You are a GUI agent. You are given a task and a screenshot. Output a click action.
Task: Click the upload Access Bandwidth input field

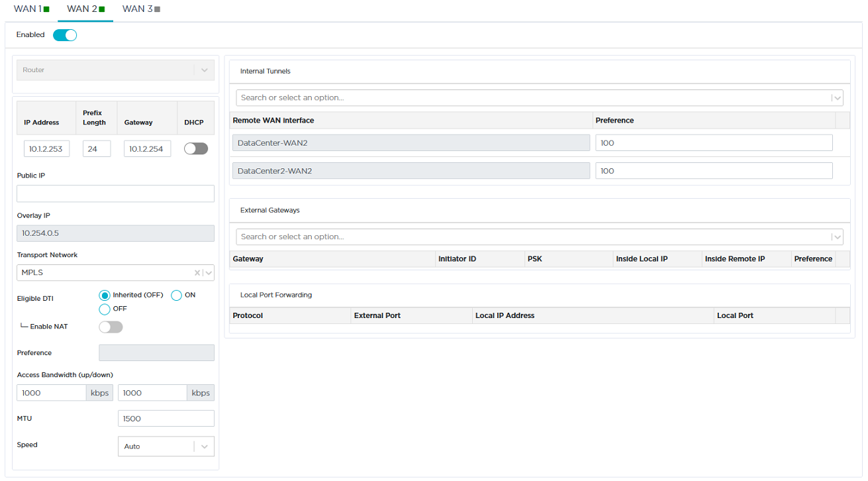pos(52,393)
